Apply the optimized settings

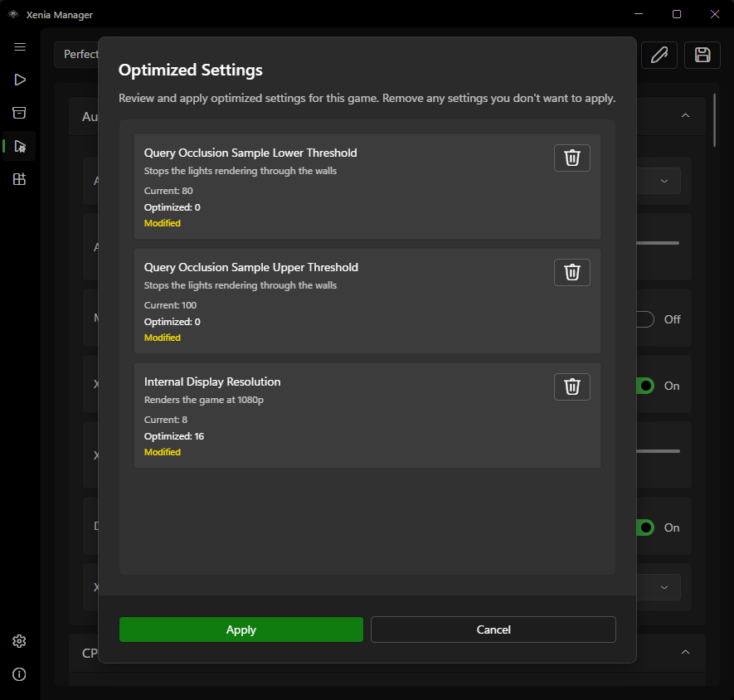(x=241, y=630)
